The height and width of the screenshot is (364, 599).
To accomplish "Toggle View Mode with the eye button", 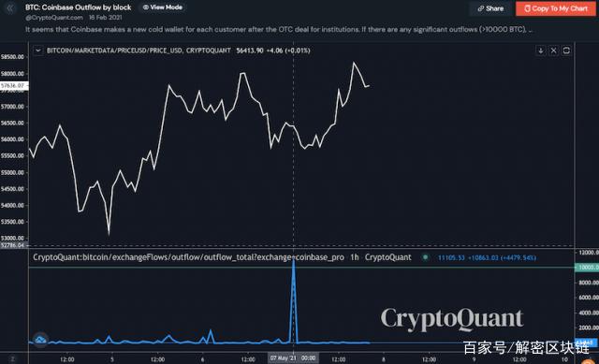I will tap(163, 7).
